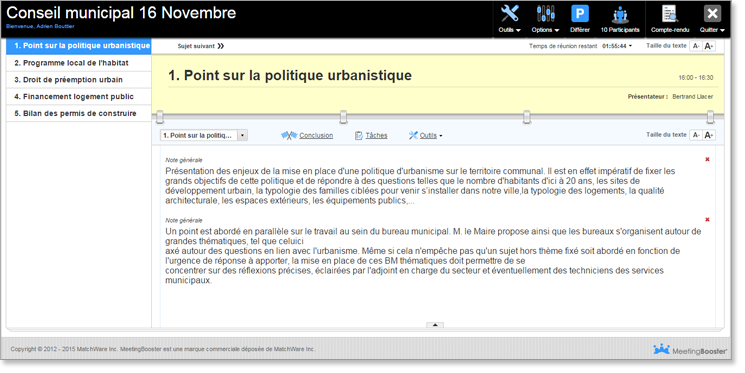Open the Quitter menu
The image size is (745, 373).
point(712,19)
